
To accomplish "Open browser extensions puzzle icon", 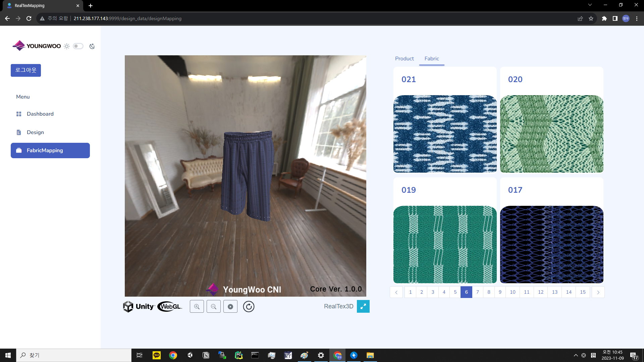I will [604, 18].
